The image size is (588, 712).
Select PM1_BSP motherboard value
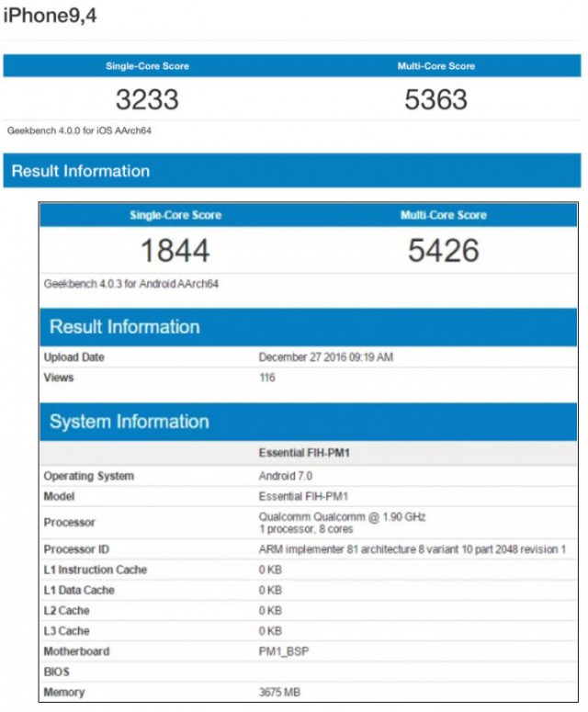pyautogui.click(x=284, y=651)
